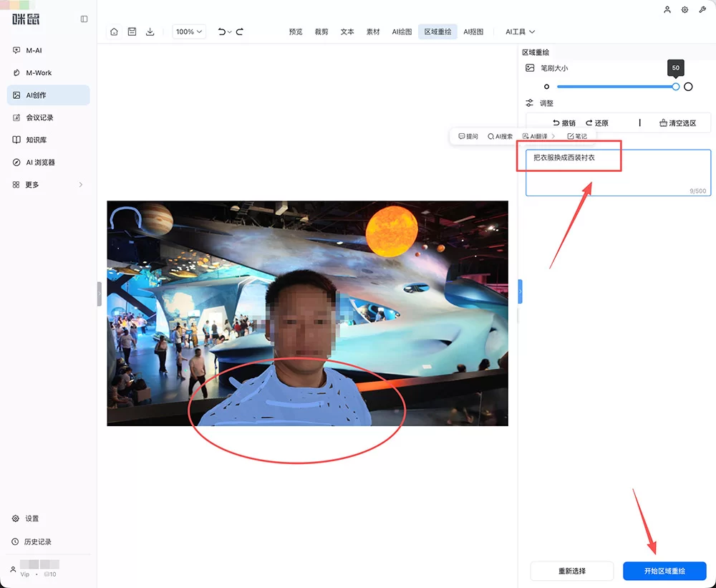Switch to the 文本 tab
The image size is (716, 588).
tap(347, 32)
